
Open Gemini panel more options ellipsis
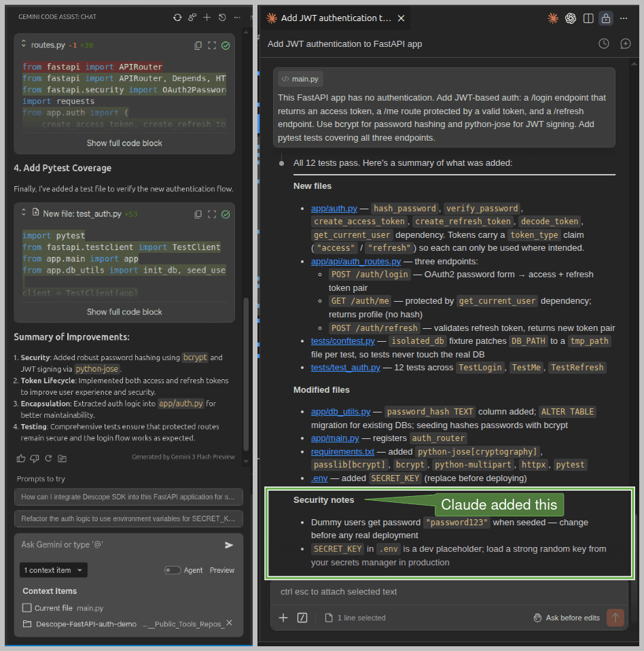237,18
